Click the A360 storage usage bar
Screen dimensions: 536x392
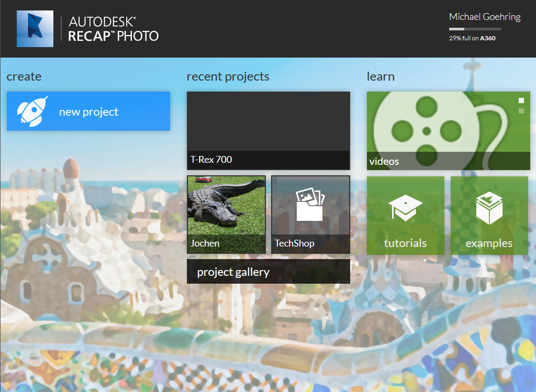click(x=475, y=29)
